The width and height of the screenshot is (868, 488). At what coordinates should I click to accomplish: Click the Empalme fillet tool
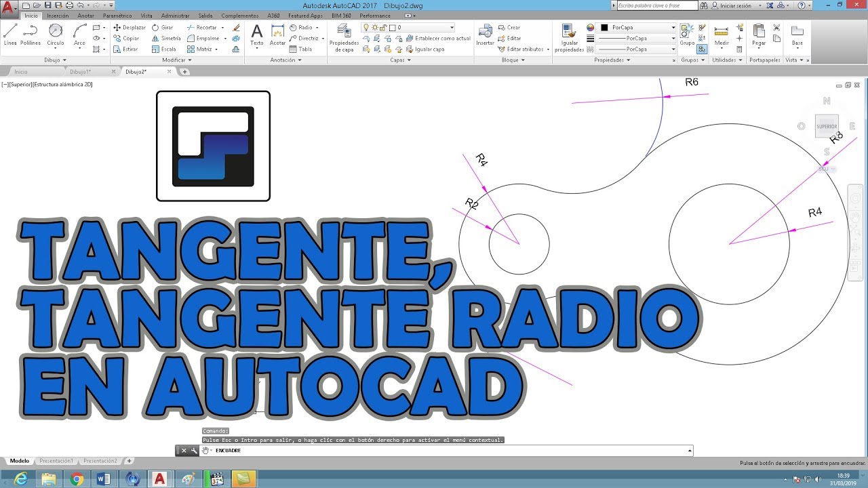203,39
